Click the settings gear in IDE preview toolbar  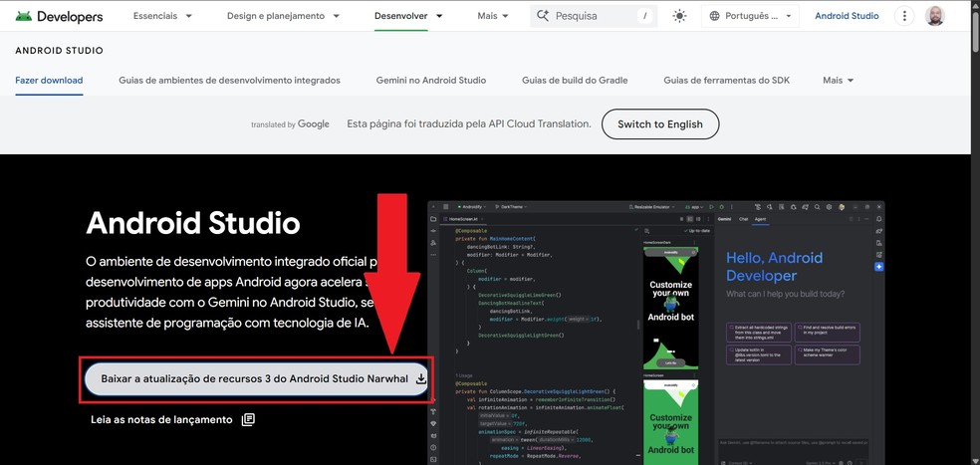pyautogui.click(x=829, y=207)
